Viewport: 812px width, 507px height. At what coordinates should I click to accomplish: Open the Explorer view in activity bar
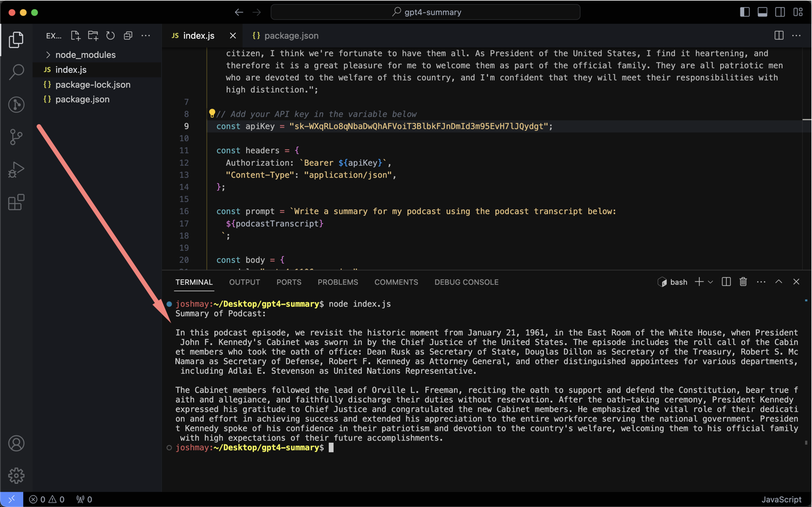tap(16, 39)
